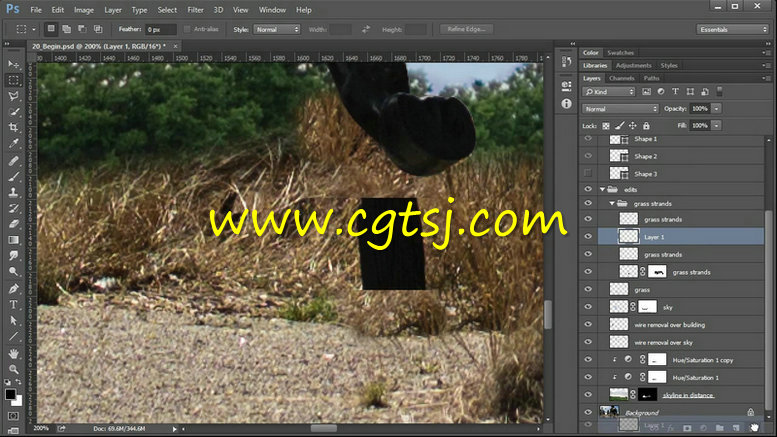This screenshot has height=437, width=777.
Task: Open the layer Kind filter dropdown
Action: [609, 92]
